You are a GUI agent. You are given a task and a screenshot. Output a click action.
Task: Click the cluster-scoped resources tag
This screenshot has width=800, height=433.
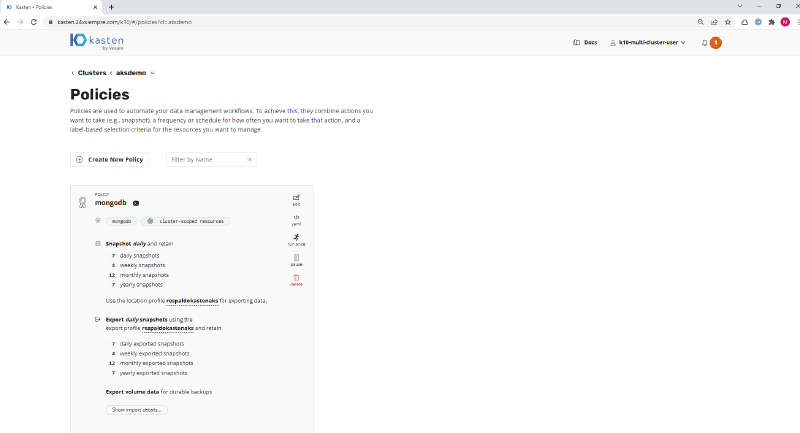[186, 221]
